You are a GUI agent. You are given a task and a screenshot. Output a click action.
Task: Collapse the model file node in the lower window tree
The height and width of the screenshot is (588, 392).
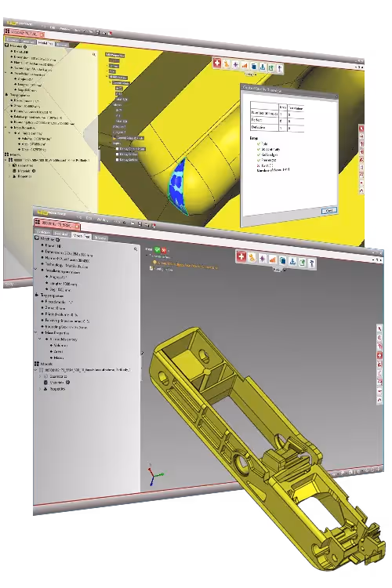point(37,370)
